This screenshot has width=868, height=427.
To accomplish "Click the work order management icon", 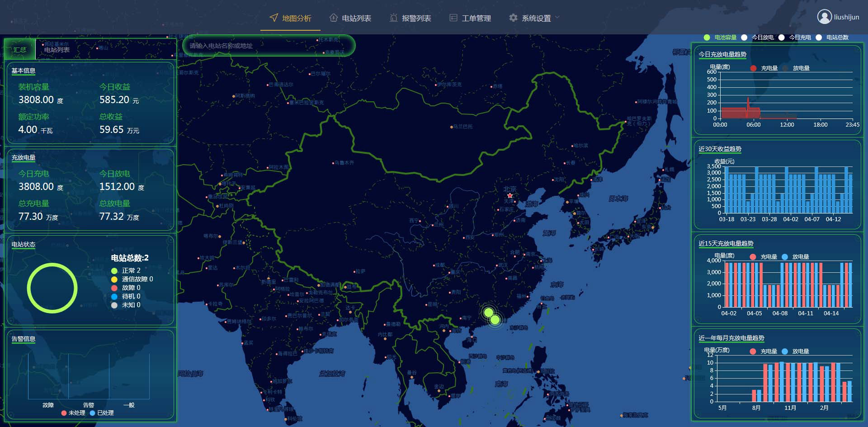I will 453,18.
